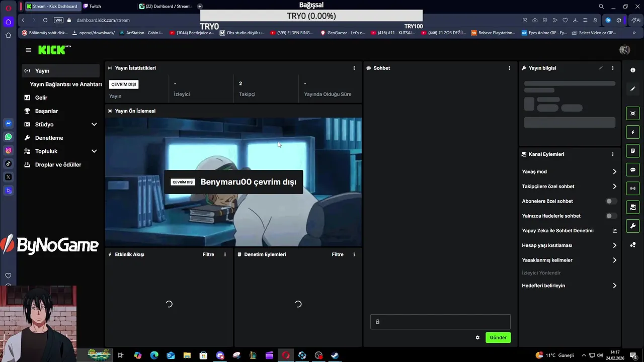Open Opera downloads toolbar icon
Viewport: 644px width, 362px height.
coord(575,20)
